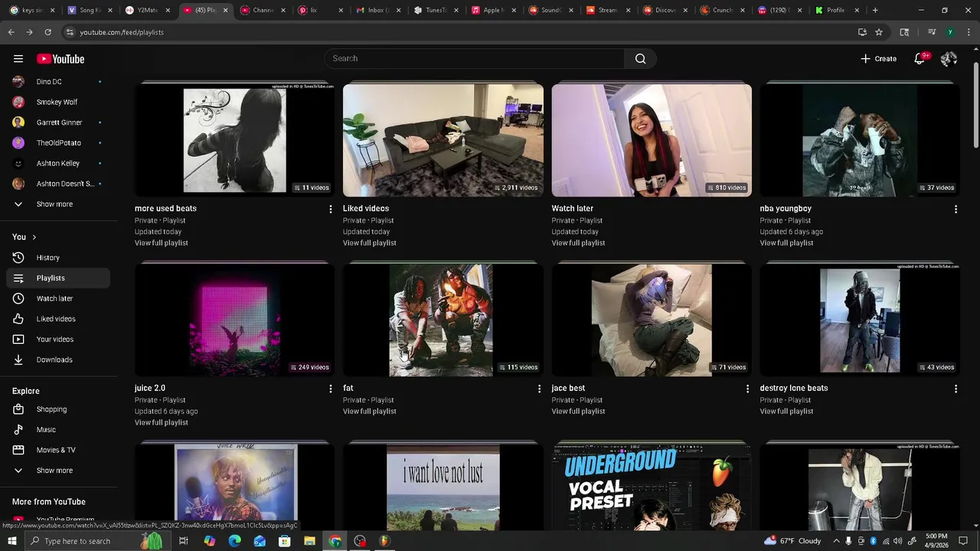Expand Show more under Explore
This screenshot has height=551, width=980.
[x=58, y=471]
